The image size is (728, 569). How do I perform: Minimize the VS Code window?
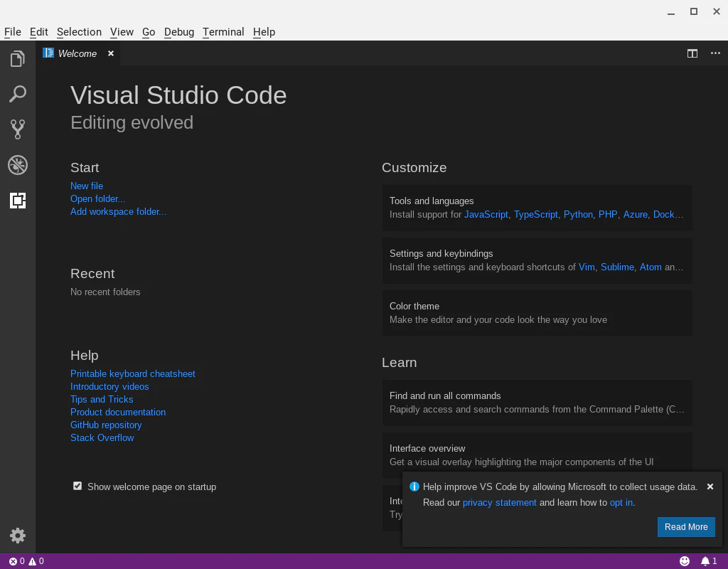(x=671, y=13)
